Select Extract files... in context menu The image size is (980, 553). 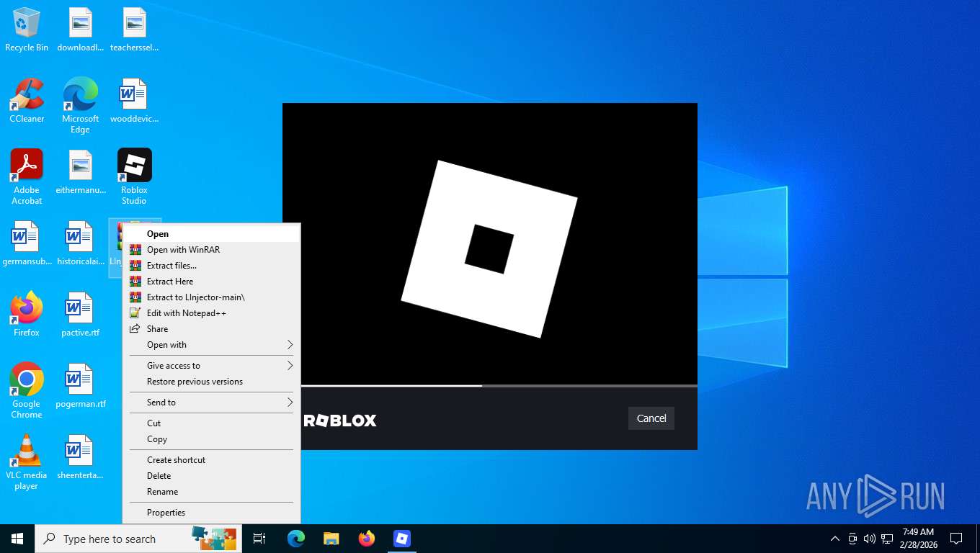coord(211,266)
